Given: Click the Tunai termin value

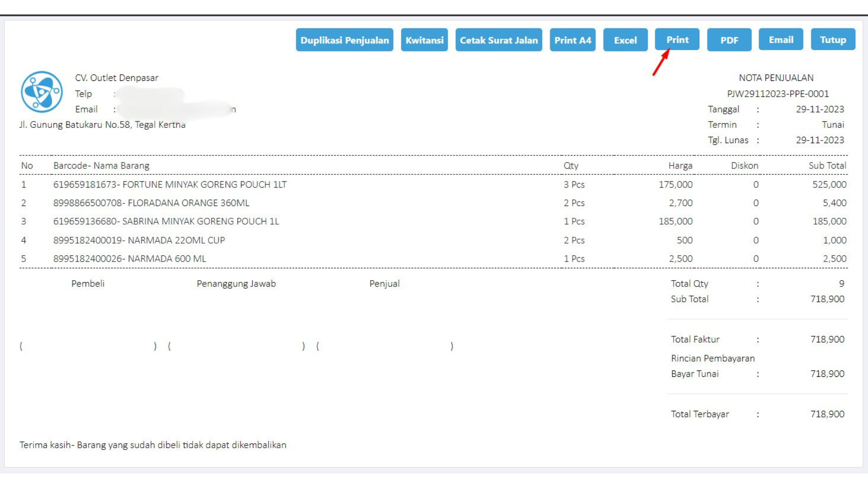Looking at the screenshot, I should tap(833, 125).
